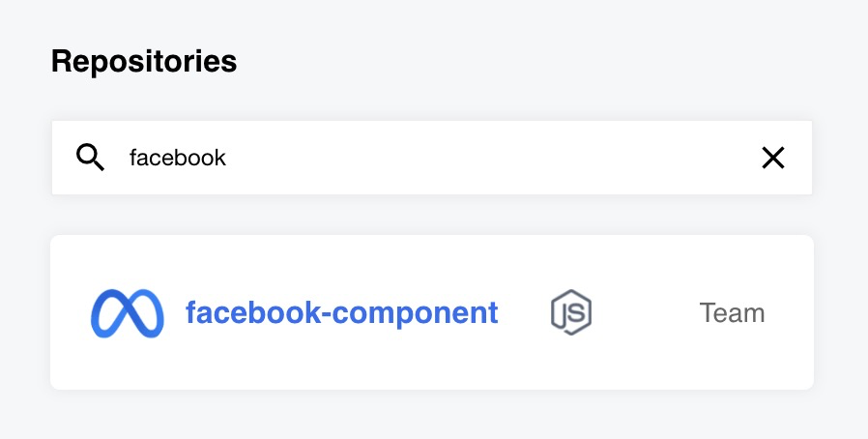Remove the "facebook" query using the X
868x439 pixels.
(772, 158)
